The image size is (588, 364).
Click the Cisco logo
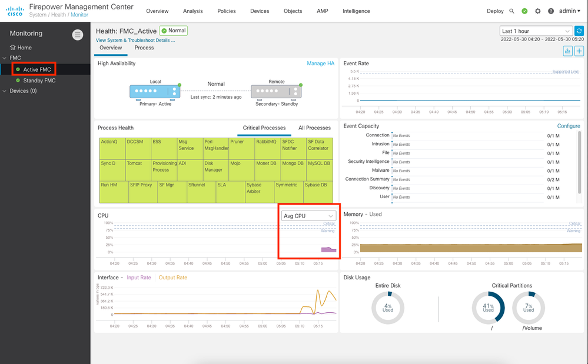tap(15, 11)
